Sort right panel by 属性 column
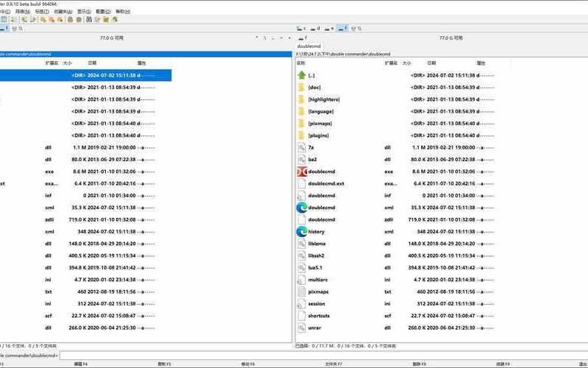 pos(481,63)
